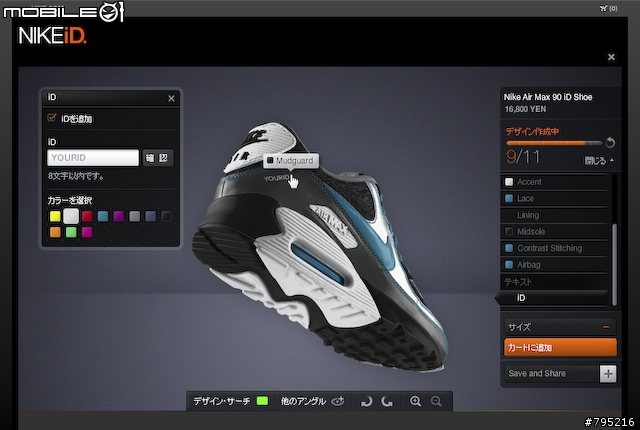Pick the green iD color swatch

coord(71,232)
